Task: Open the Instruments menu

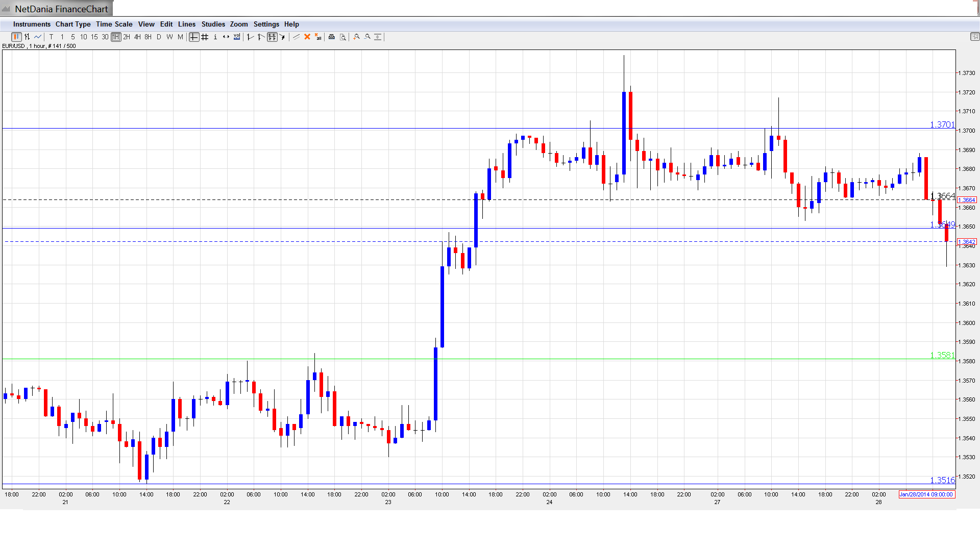Action: tap(32, 24)
